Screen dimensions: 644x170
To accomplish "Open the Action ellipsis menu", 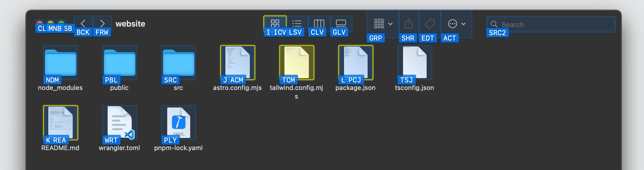I will point(456,24).
